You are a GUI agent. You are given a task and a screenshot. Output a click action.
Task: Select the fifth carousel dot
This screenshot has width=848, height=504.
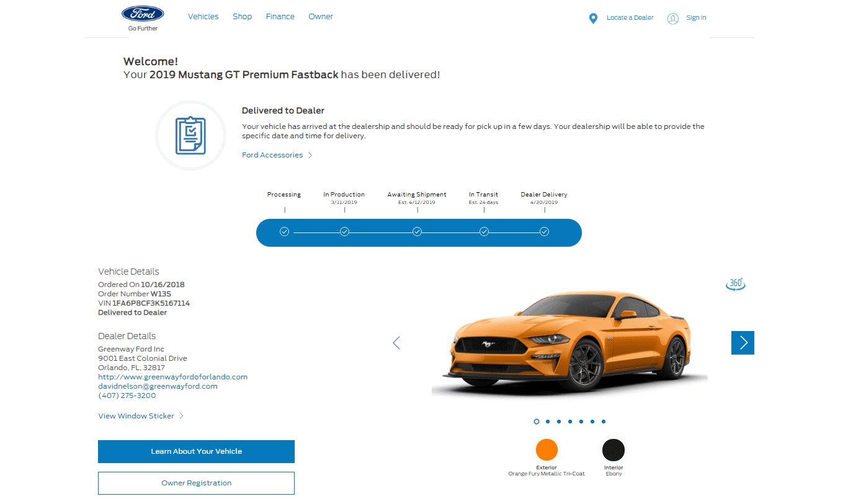click(581, 422)
